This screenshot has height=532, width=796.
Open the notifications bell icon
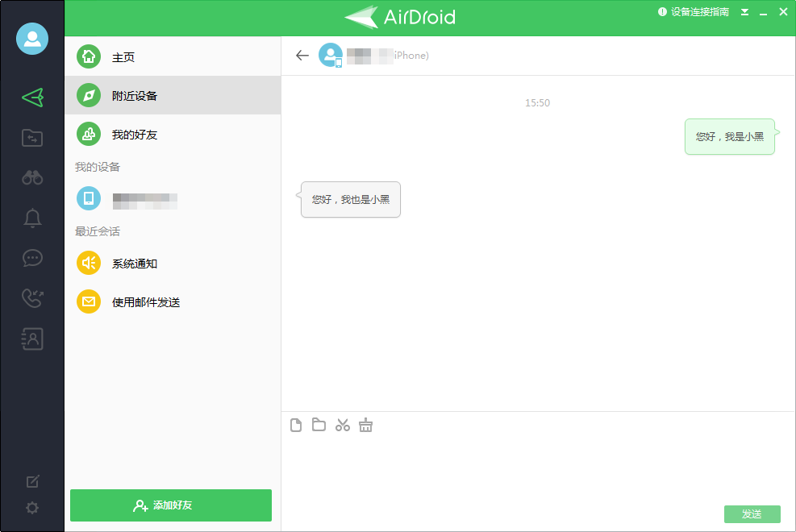click(32, 218)
